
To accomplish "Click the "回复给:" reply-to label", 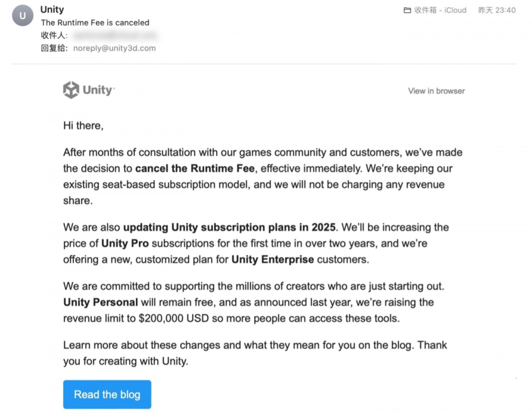I will click(x=54, y=48).
